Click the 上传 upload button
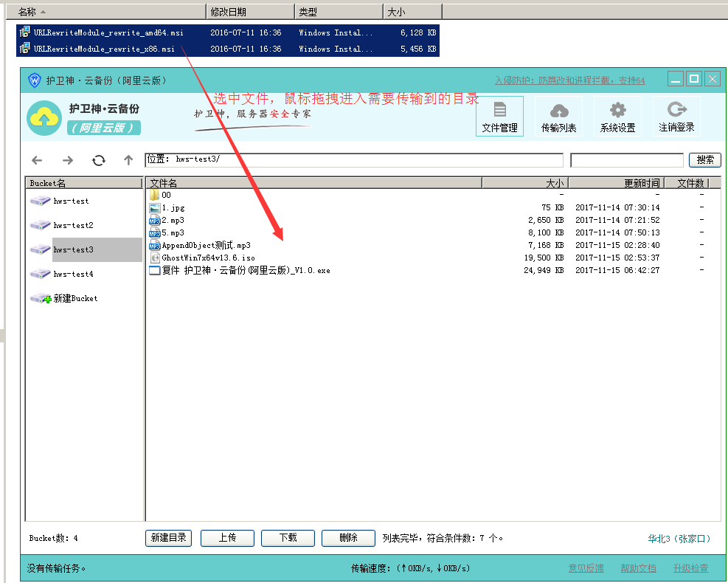Viewport: 728px width, 583px height. [227, 538]
